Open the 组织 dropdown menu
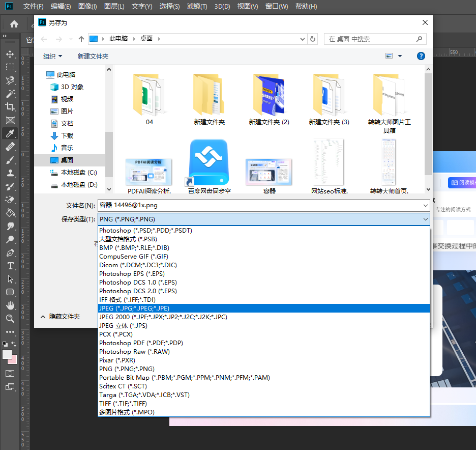 pos(53,57)
